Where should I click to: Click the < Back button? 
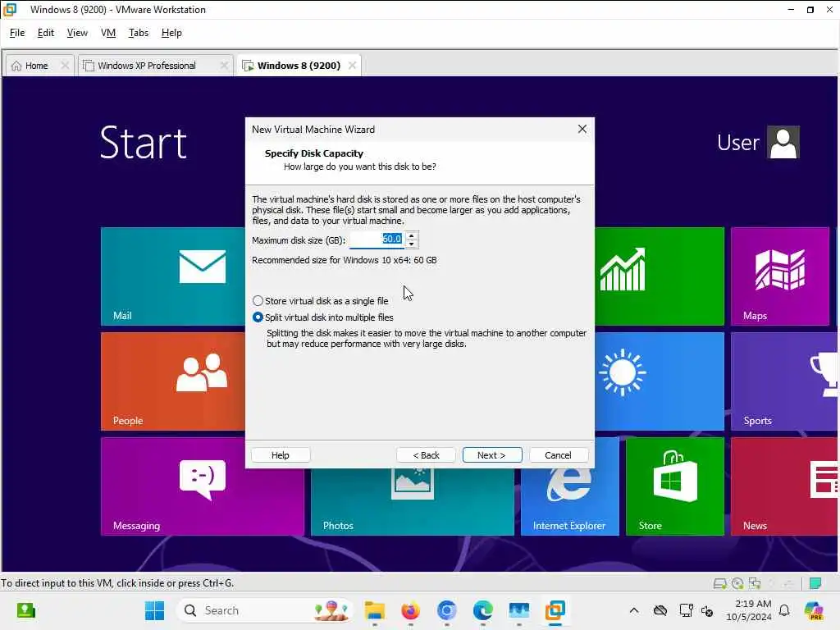426,454
